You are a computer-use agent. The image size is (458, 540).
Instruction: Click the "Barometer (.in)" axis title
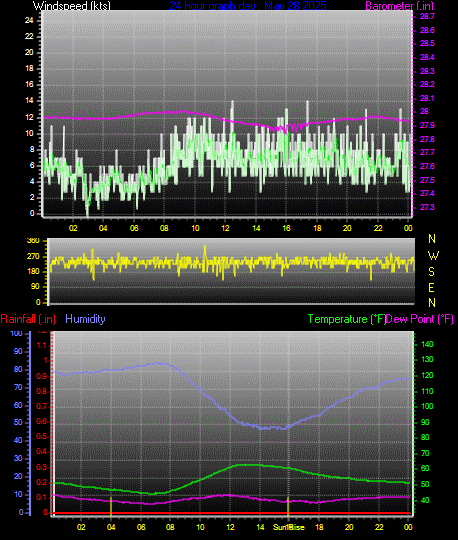(x=399, y=6)
